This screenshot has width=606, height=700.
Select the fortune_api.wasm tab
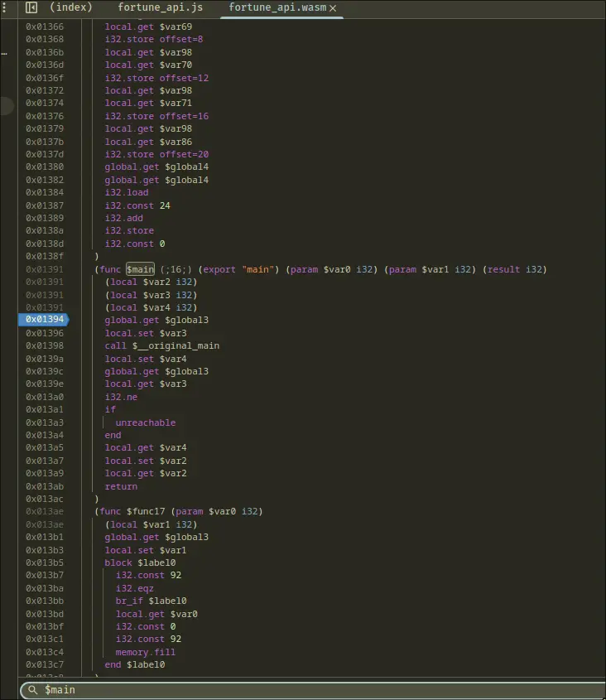[x=277, y=7]
